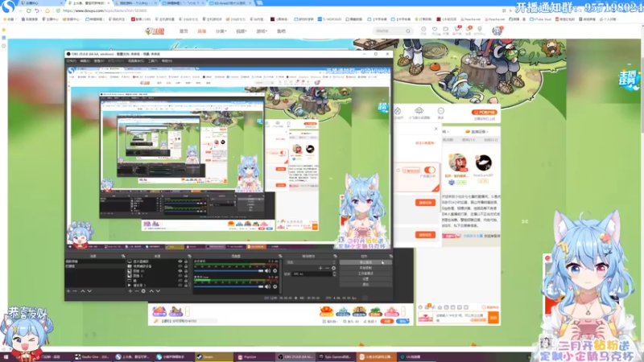Toggle the lock of the 媒体源 source
The image size is (644, 362).
(186, 285)
